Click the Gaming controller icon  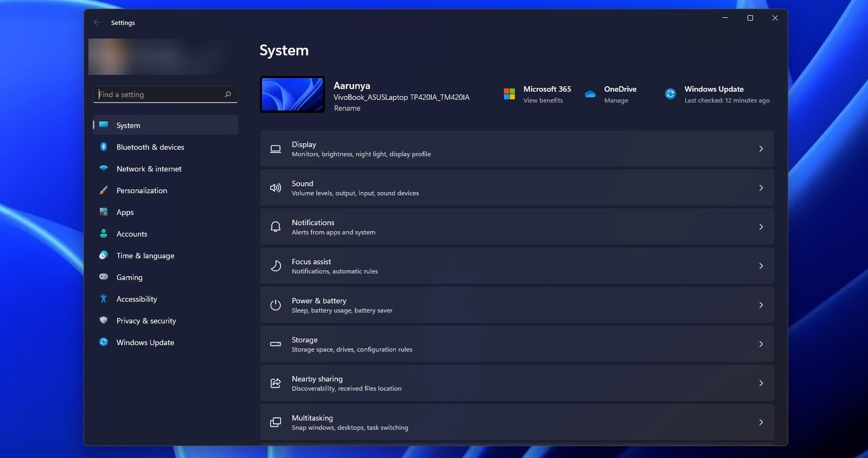104,277
